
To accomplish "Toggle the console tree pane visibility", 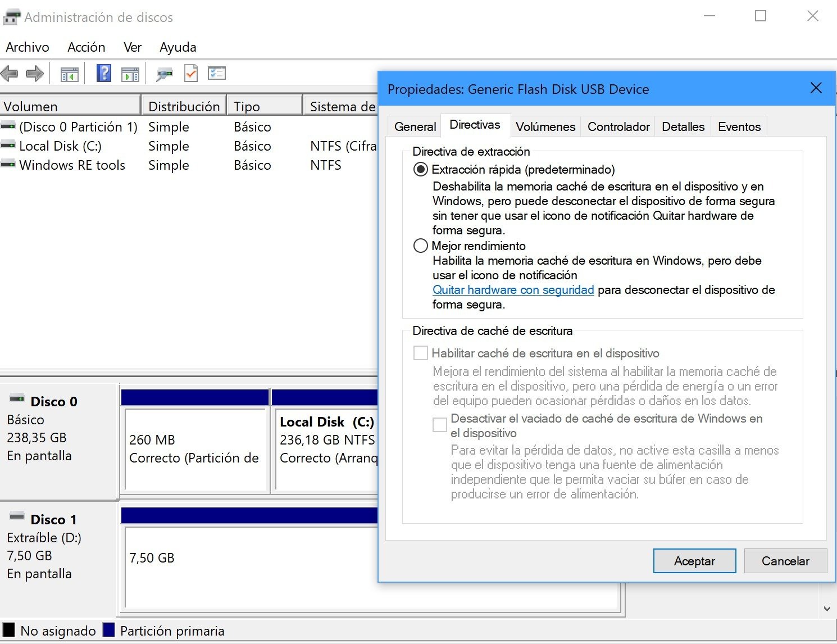I will pyautogui.click(x=69, y=73).
